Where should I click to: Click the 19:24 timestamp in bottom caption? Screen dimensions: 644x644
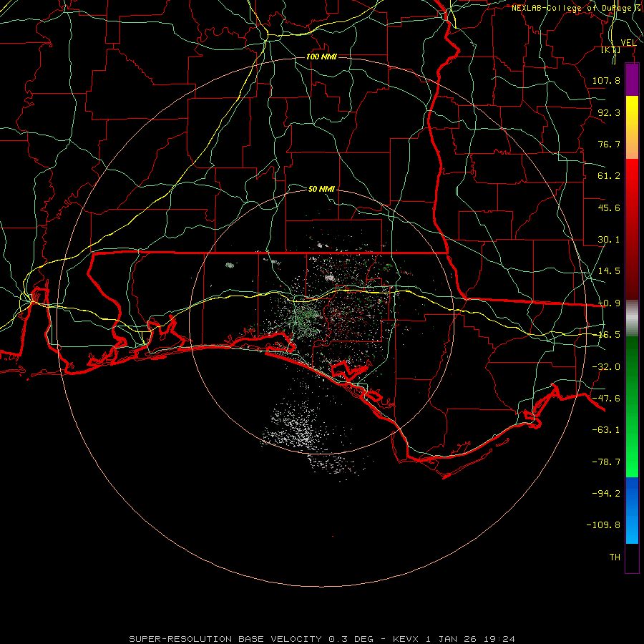[x=499, y=639]
